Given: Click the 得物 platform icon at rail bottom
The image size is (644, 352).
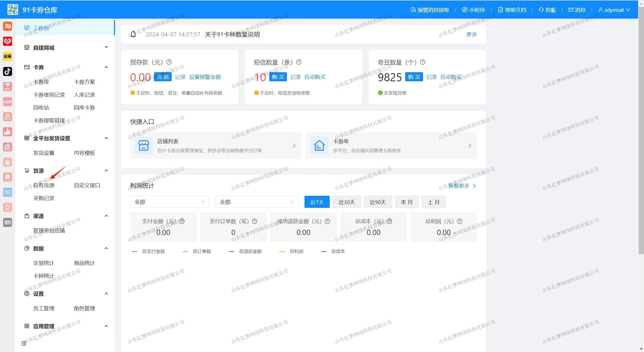Looking at the screenshot, I should pyautogui.click(x=8, y=222).
